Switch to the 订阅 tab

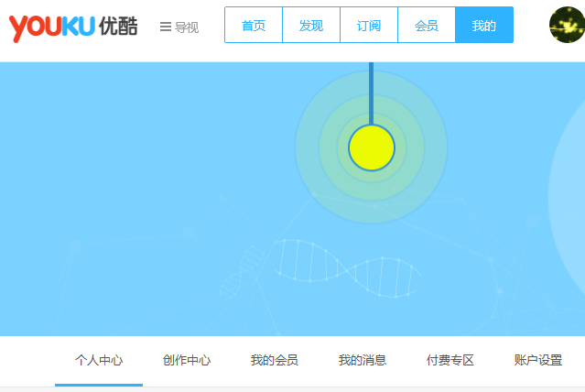[x=369, y=25]
